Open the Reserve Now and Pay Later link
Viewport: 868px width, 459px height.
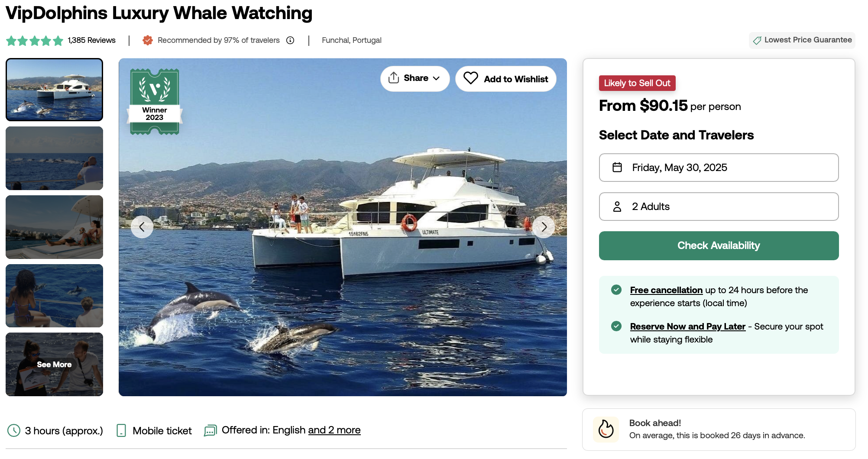(687, 326)
